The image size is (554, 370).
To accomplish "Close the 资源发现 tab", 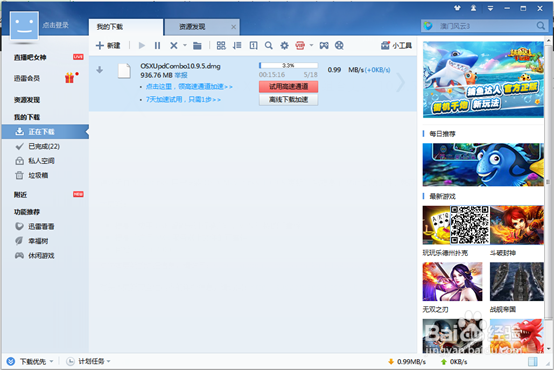I will 233,27.
